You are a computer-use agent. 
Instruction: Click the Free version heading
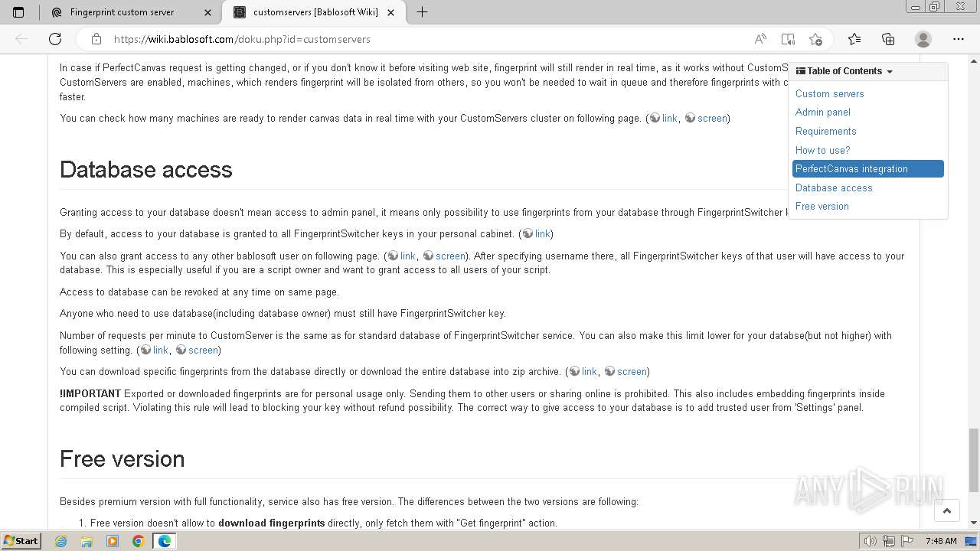click(122, 459)
